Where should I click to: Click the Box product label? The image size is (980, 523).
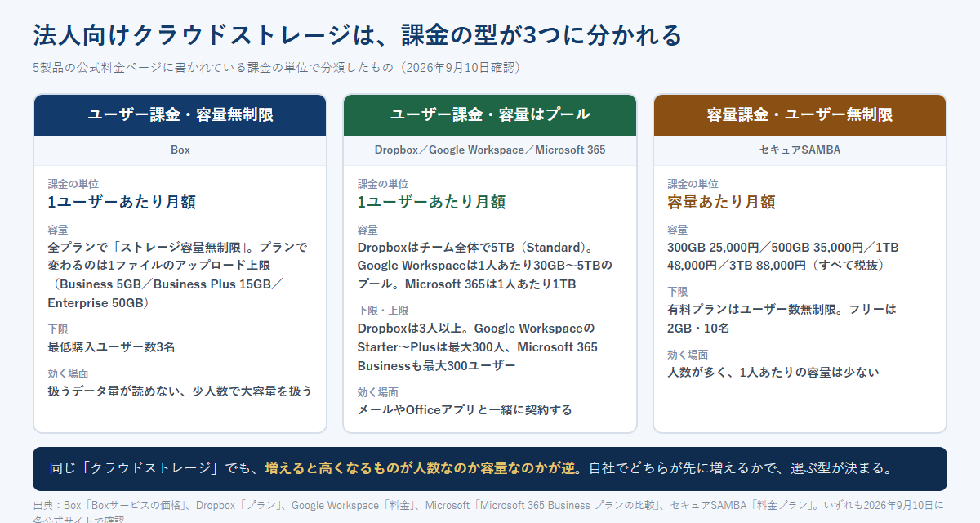click(x=180, y=150)
